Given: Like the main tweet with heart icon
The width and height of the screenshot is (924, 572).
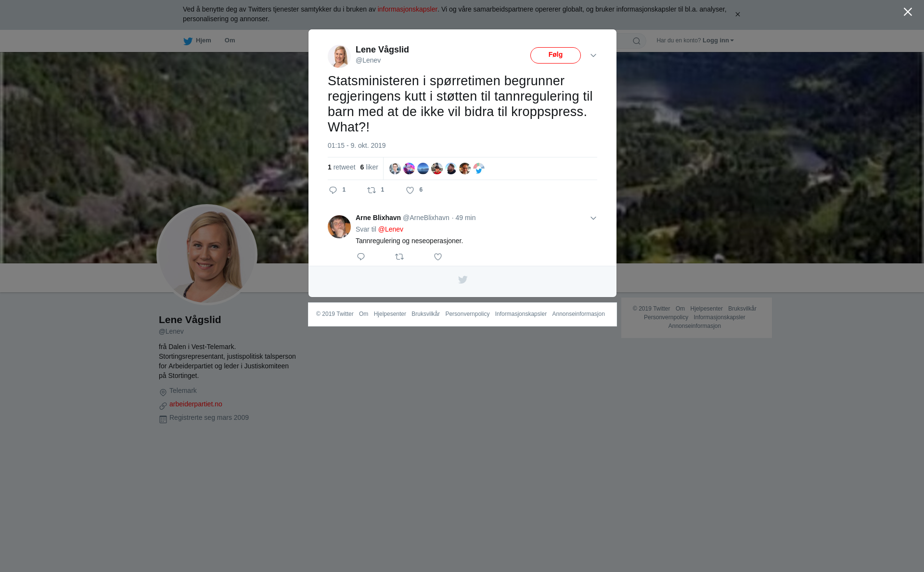Looking at the screenshot, I should [x=410, y=190].
